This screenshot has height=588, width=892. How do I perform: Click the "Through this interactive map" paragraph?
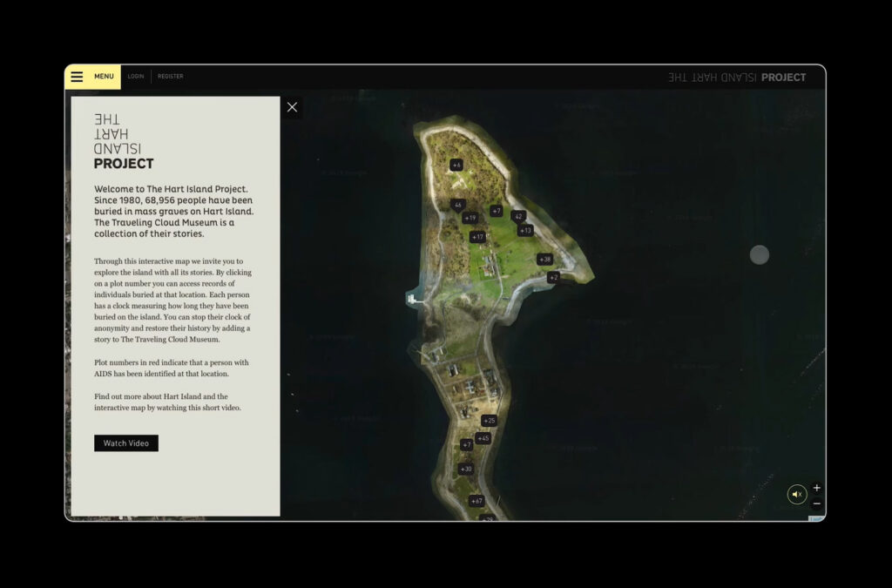pyautogui.click(x=173, y=301)
